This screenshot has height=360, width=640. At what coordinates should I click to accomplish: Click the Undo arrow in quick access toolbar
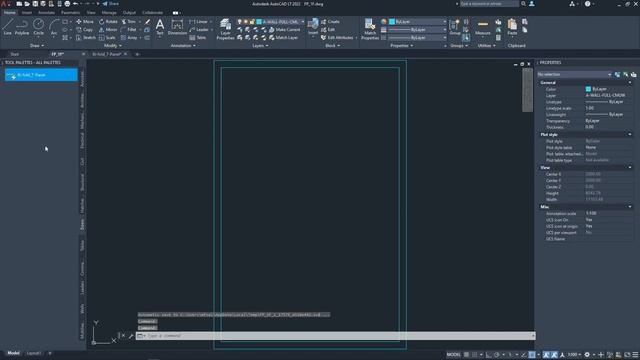coord(76,4)
